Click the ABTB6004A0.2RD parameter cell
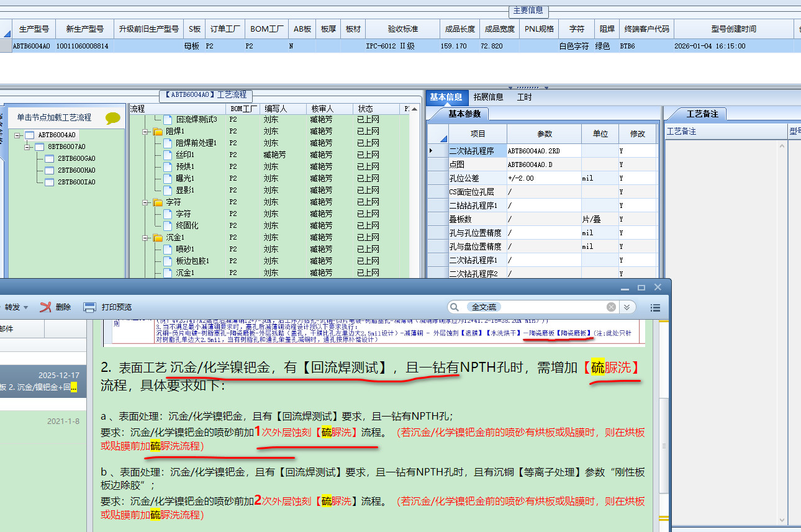This screenshot has height=532, width=801. click(544, 150)
